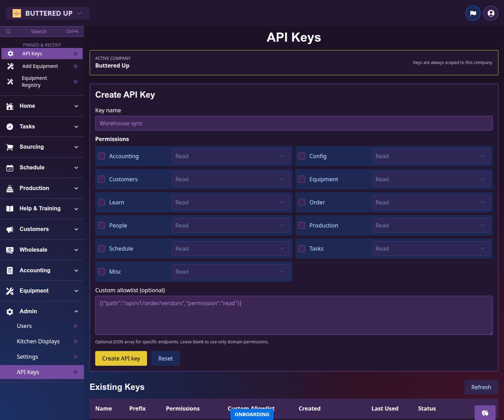Check the Equipment permission box
Image resolution: width=504 pixels, height=420 pixels.
coord(301,179)
